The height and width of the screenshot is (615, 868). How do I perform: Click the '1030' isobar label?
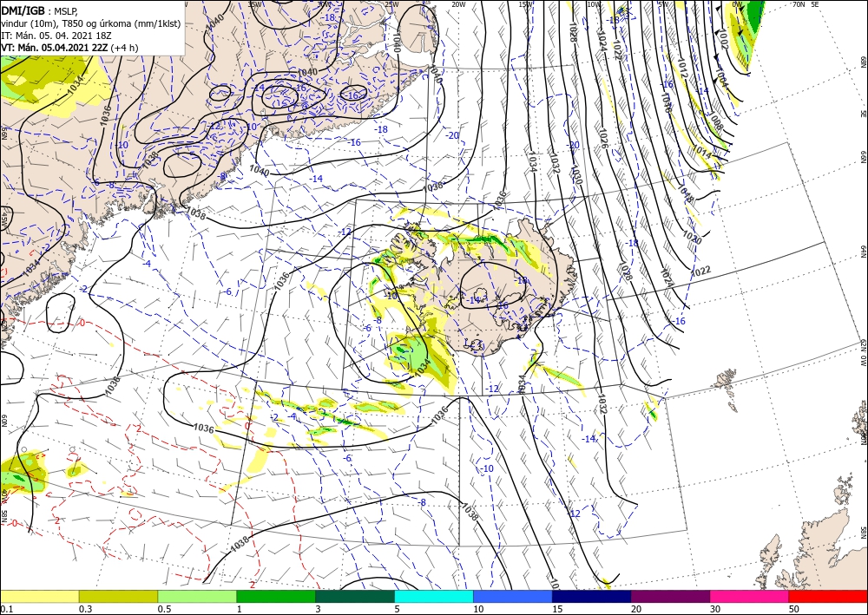click(x=575, y=174)
